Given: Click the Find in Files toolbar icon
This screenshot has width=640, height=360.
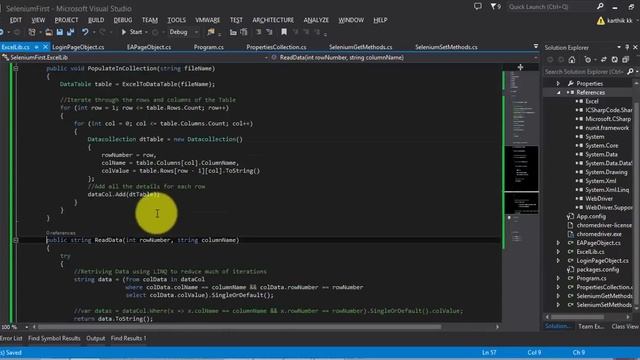Looking at the screenshot, I should 211,32.
